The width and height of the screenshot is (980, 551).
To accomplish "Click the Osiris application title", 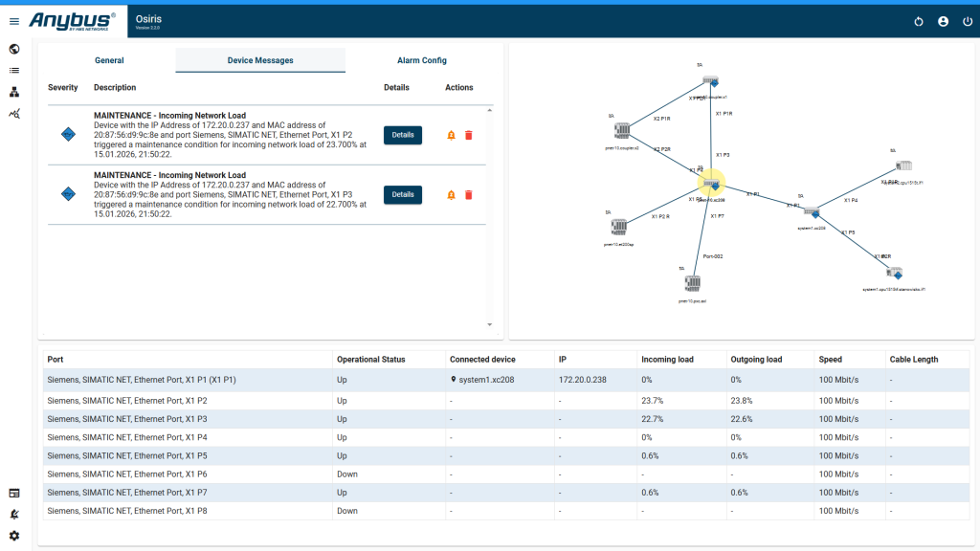I will tap(148, 19).
